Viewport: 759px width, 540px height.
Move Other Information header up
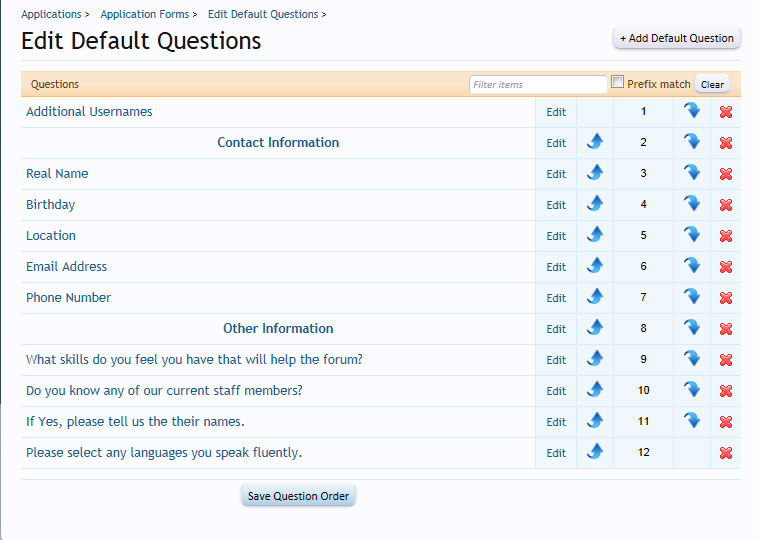coord(595,328)
